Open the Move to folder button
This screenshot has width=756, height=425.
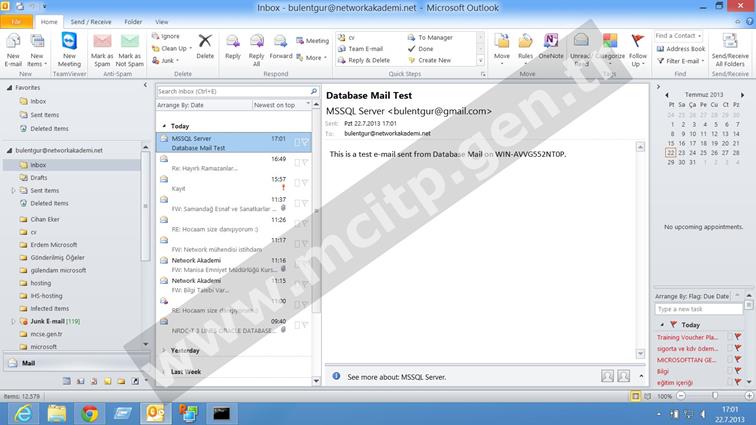[x=502, y=50]
